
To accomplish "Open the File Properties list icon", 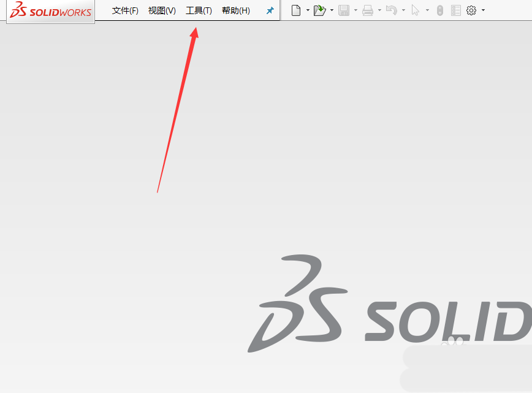I will (x=455, y=10).
